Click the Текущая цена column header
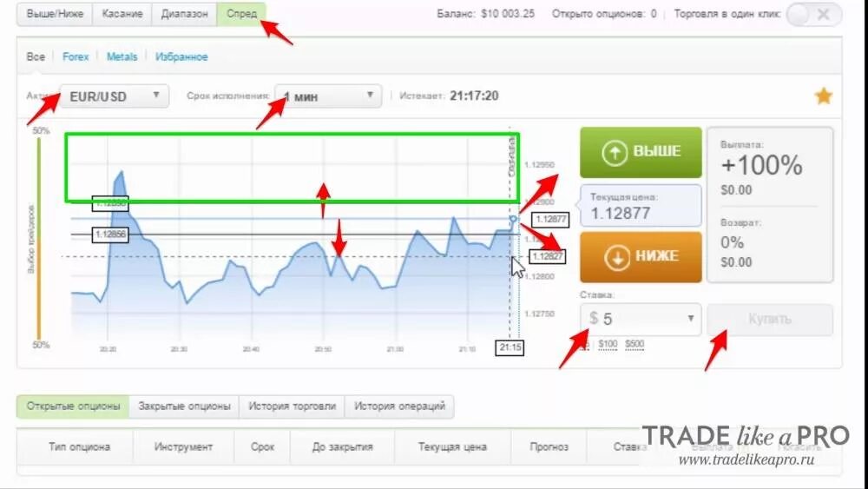868x489 pixels. [452, 447]
